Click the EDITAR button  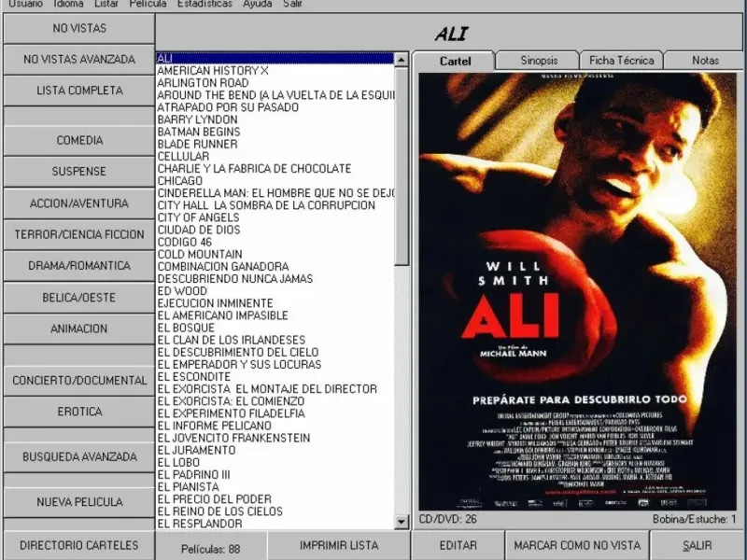458,545
